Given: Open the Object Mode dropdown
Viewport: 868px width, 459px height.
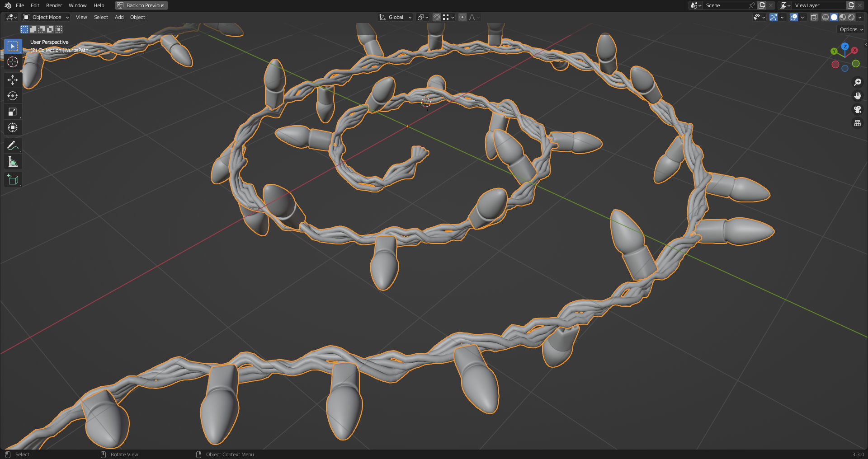Looking at the screenshot, I should tap(46, 17).
